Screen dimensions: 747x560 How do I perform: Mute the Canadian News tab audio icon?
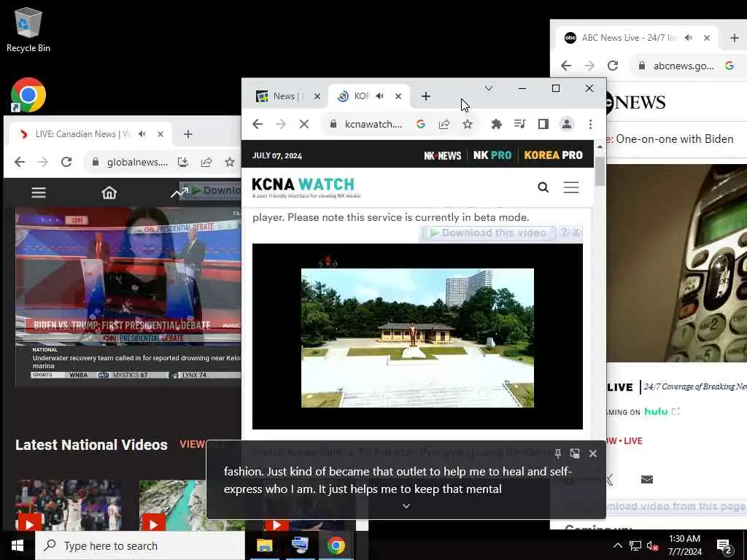coord(142,134)
